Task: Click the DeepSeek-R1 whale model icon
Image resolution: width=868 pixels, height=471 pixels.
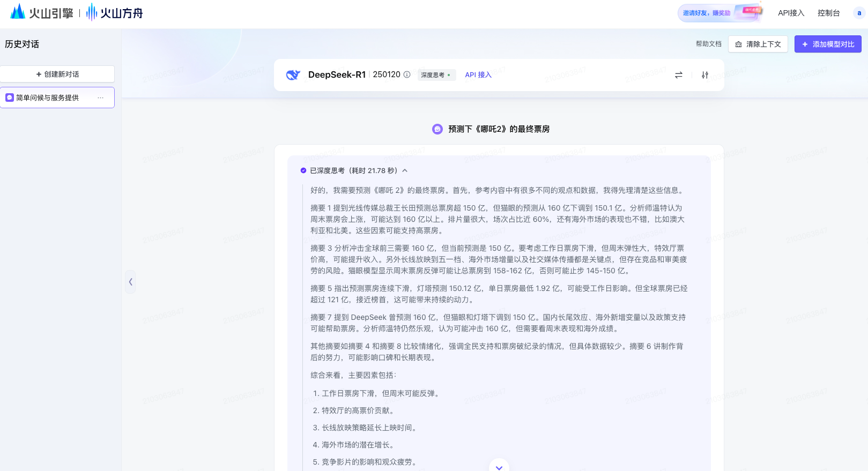Action: (x=293, y=75)
